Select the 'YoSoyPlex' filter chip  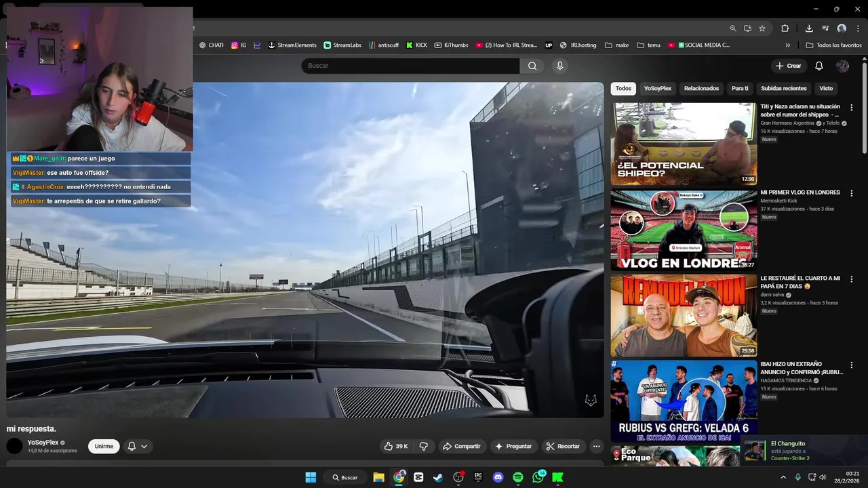(658, 89)
